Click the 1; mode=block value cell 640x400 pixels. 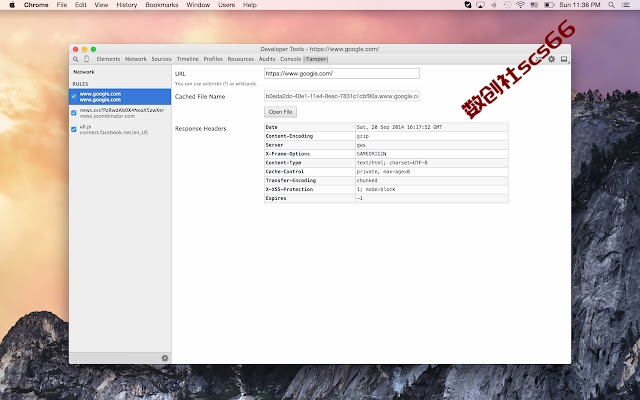pos(432,189)
